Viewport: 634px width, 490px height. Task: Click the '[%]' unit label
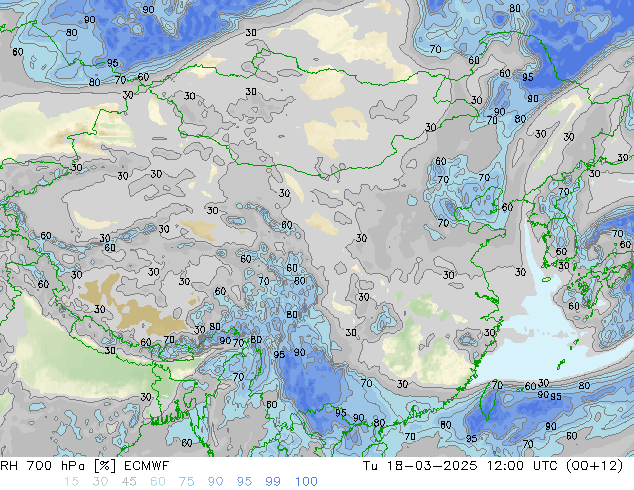click(x=105, y=466)
